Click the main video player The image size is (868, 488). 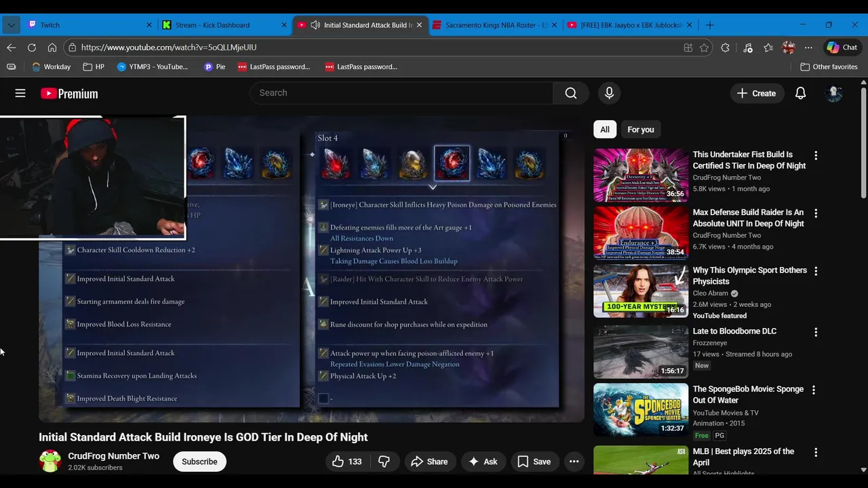pos(311,268)
